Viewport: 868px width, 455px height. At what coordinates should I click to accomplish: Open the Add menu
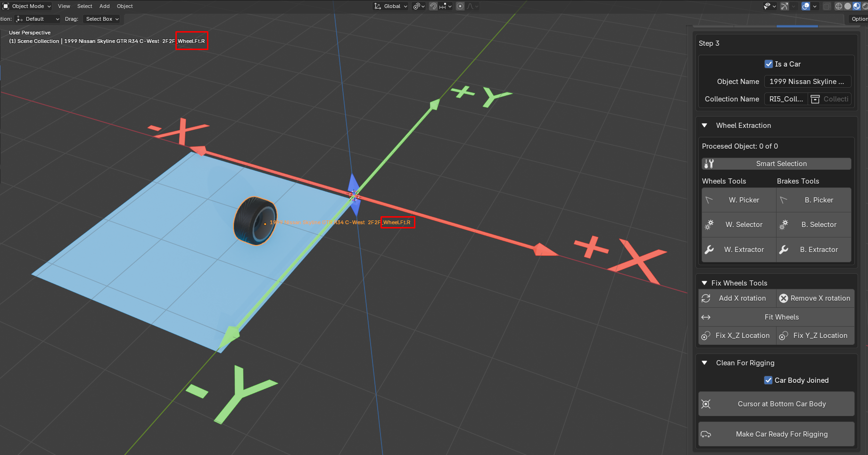[105, 6]
